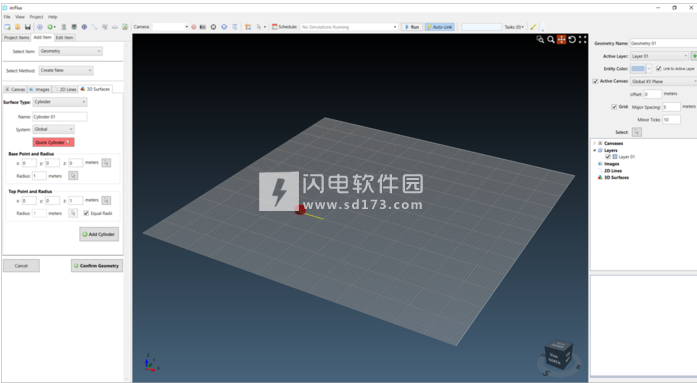Click the Geometry Name input field
The image size is (697, 383).
(664, 43)
